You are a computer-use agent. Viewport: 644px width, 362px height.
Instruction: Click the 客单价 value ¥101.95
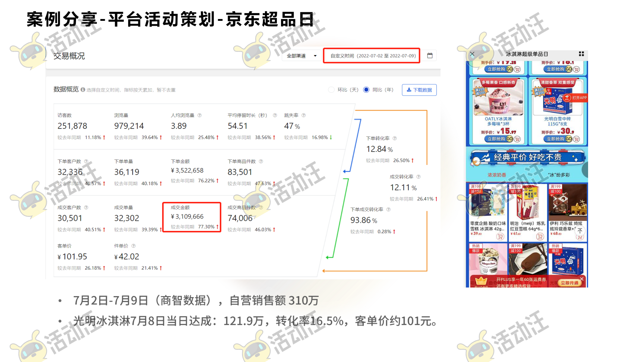point(72,257)
